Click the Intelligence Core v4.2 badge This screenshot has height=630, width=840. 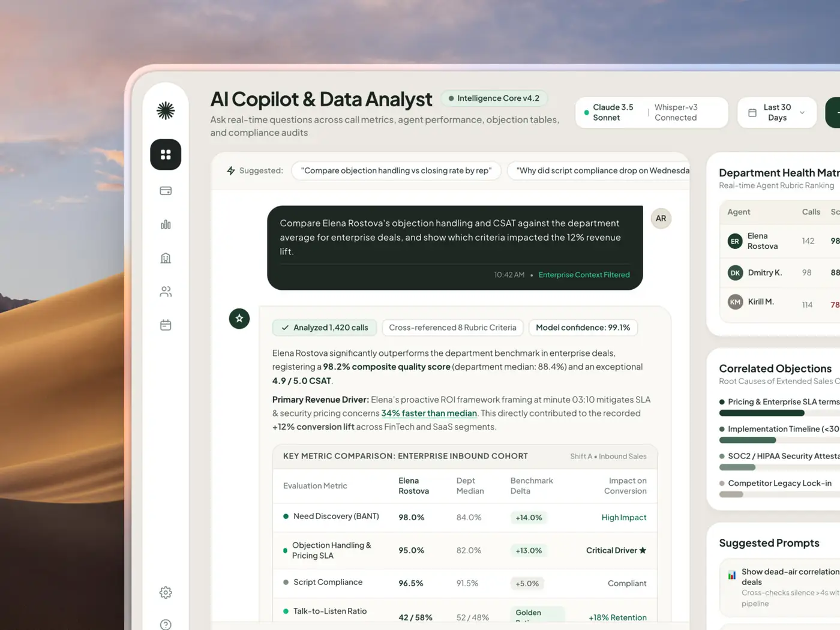(x=494, y=98)
